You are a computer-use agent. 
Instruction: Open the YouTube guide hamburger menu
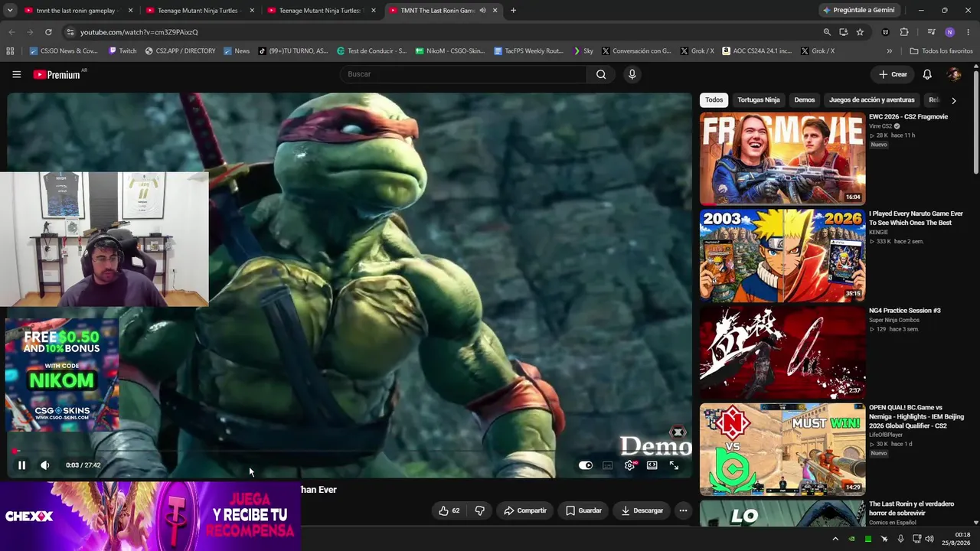pyautogui.click(x=16, y=74)
